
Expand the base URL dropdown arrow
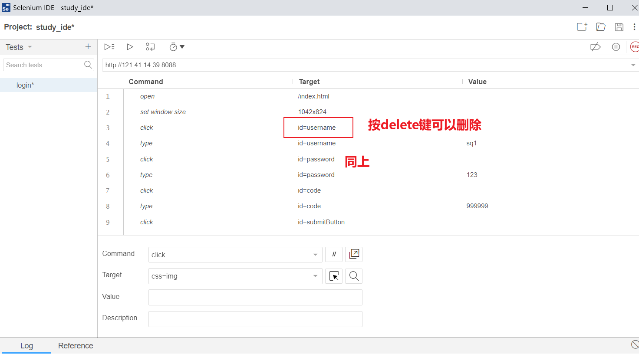point(633,65)
